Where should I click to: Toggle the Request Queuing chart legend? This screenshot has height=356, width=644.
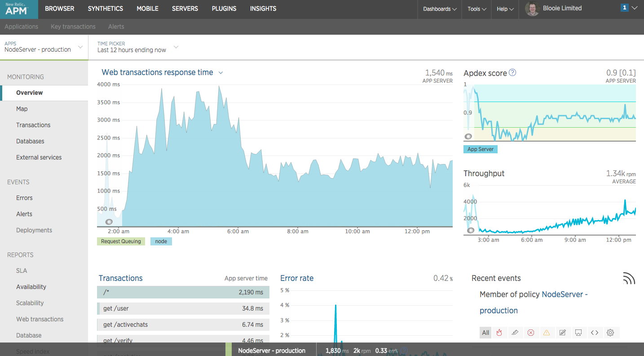point(121,241)
